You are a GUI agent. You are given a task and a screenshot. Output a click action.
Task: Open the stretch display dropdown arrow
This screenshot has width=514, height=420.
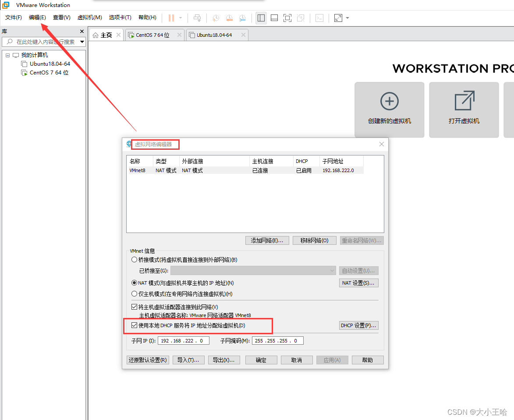(x=347, y=18)
